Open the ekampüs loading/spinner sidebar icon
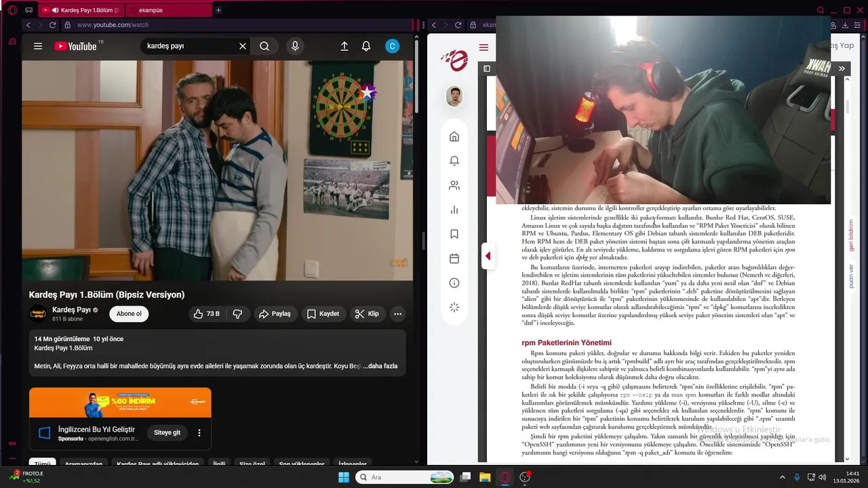868x488 pixels. tap(454, 307)
